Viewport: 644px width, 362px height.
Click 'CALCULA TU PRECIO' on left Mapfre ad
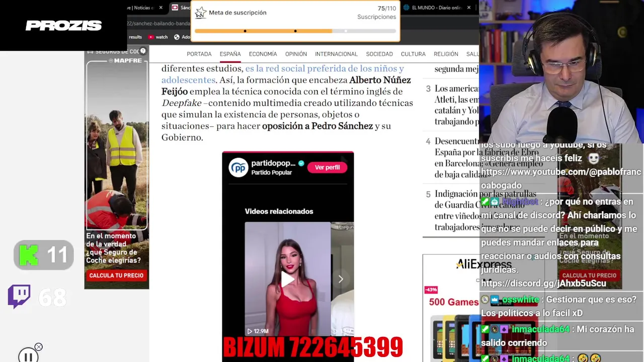(x=116, y=276)
